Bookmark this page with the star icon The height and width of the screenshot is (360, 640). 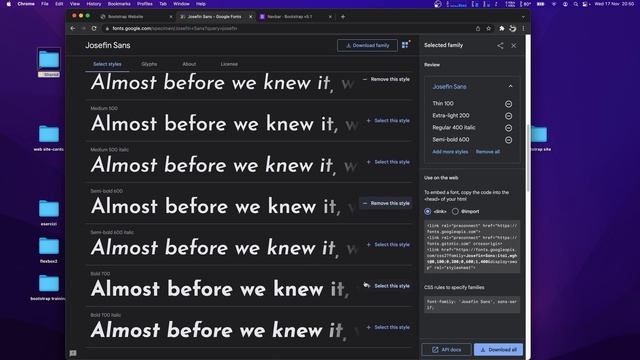[x=489, y=29]
